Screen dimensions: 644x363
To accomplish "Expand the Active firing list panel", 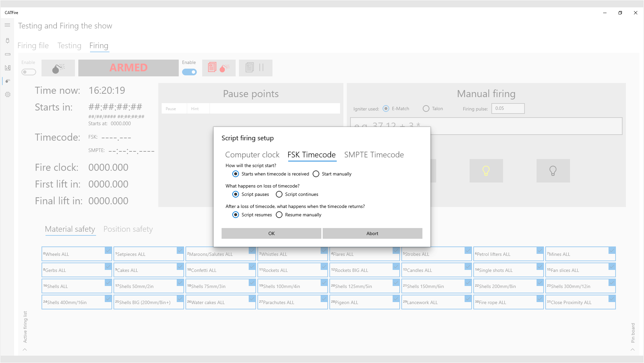I will [x=25, y=349].
